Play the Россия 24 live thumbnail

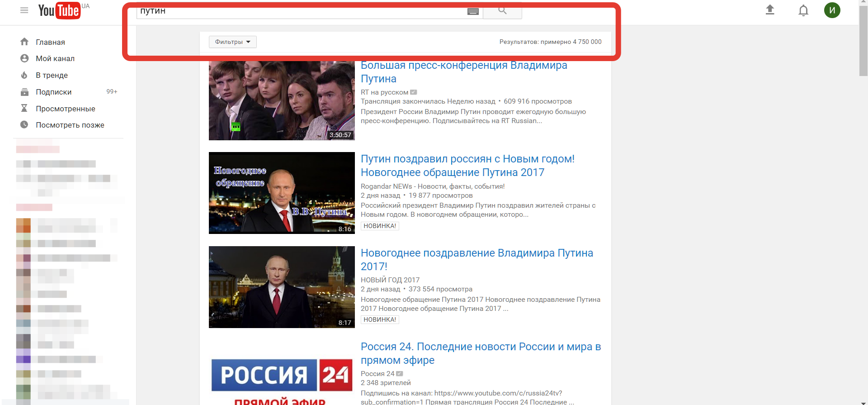pyautogui.click(x=282, y=372)
